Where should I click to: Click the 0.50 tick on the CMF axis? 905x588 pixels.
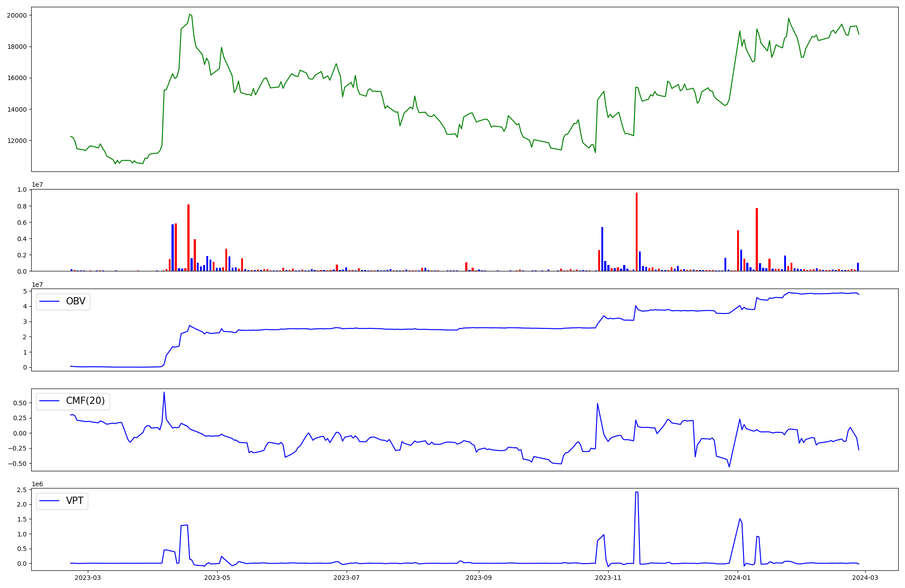19,403
